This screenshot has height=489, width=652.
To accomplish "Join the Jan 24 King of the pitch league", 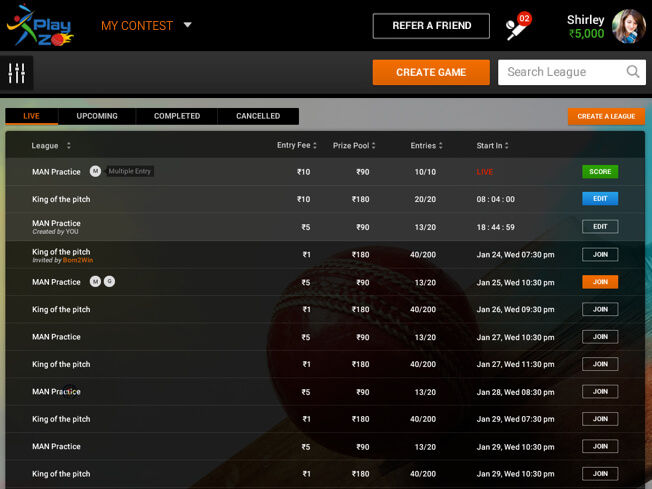I will coord(600,254).
